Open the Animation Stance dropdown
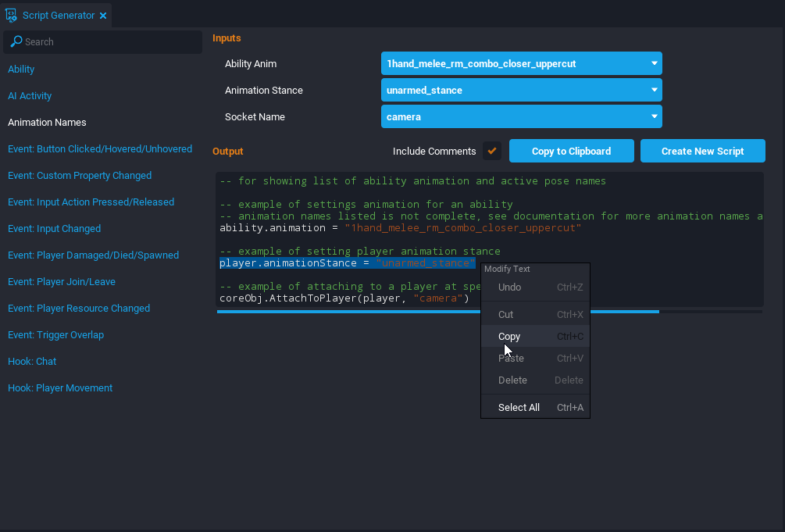This screenshot has height=532, width=785. [521, 90]
